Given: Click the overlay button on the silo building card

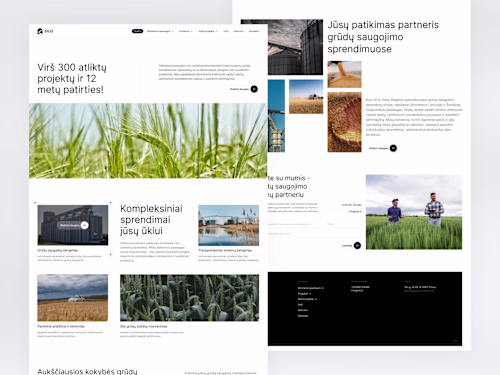Looking at the screenshot, I should (73, 225).
